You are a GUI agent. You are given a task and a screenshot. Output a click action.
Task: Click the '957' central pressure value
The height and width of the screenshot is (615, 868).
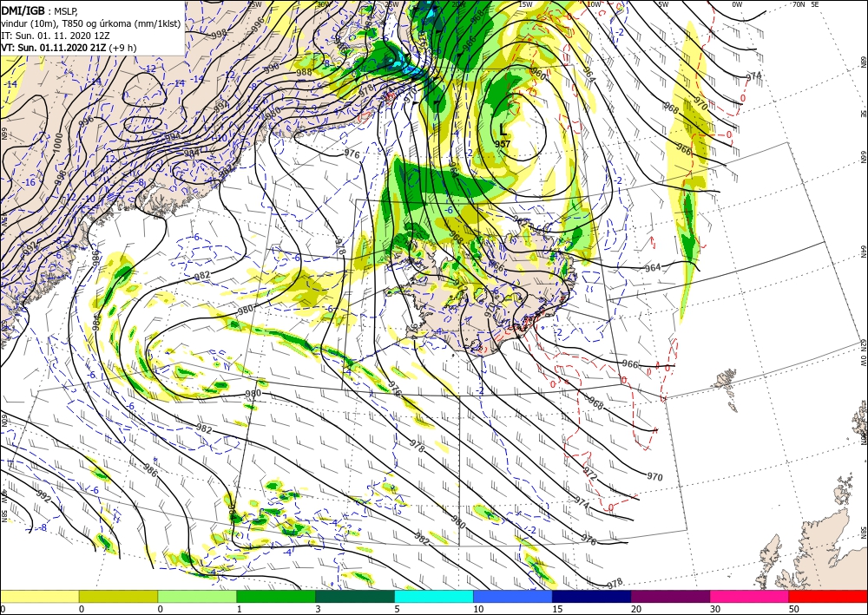point(503,144)
